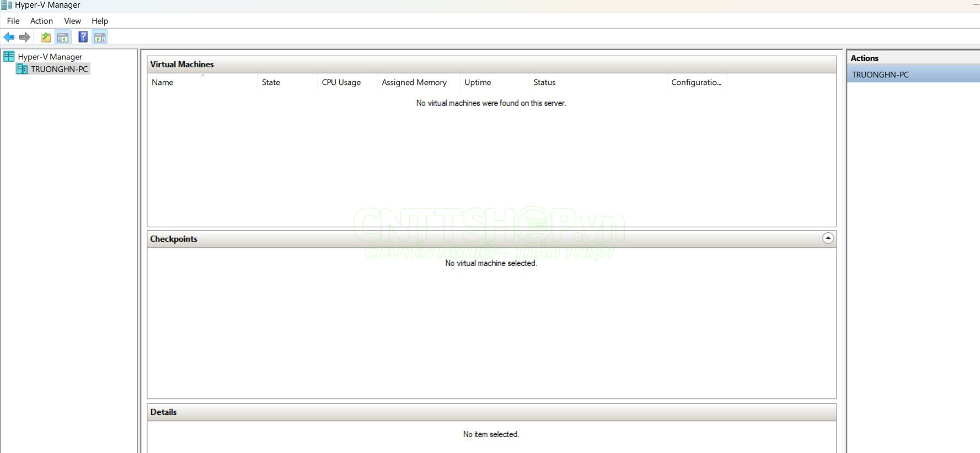Sort by CPU Usage column header

coord(347,82)
